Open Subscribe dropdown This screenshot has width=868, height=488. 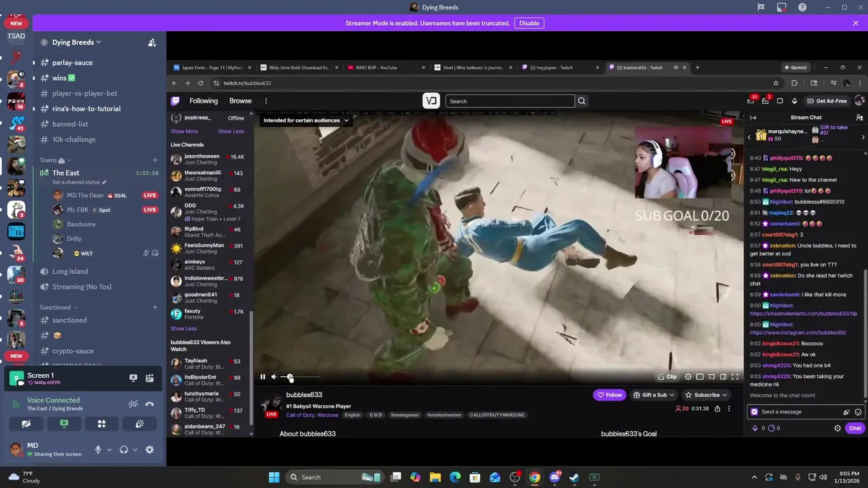[706, 395]
